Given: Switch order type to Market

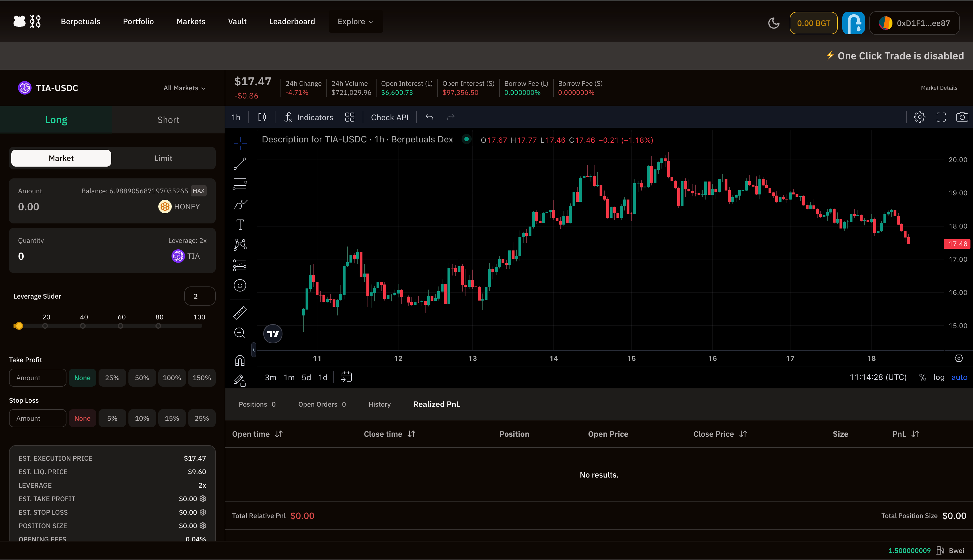Looking at the screenshot, I should (61, 158).
